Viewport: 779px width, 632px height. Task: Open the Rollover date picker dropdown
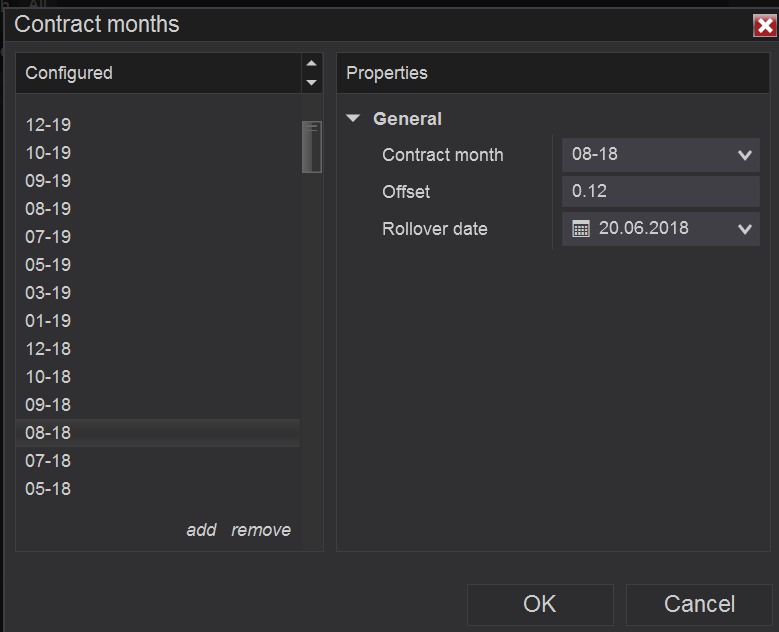pos(744,229)
